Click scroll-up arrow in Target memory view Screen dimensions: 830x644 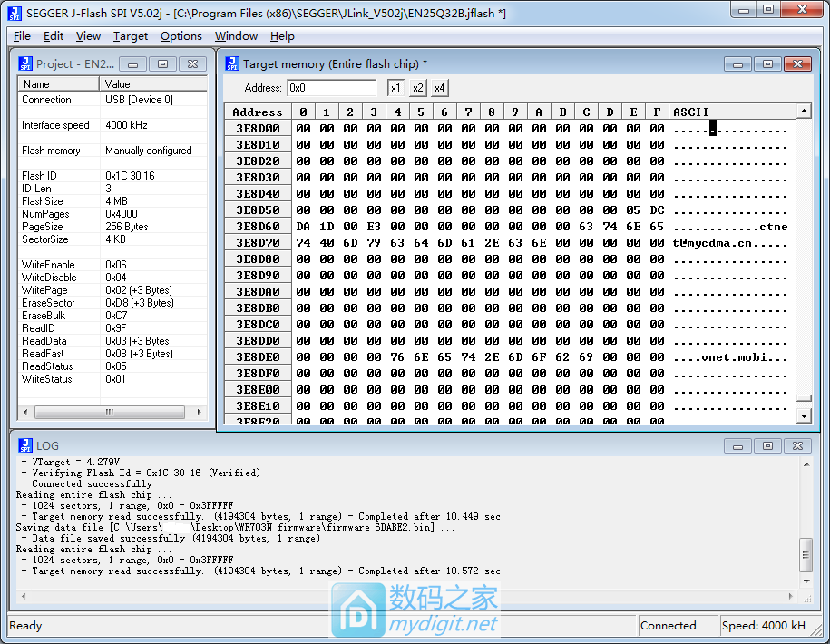804,112
